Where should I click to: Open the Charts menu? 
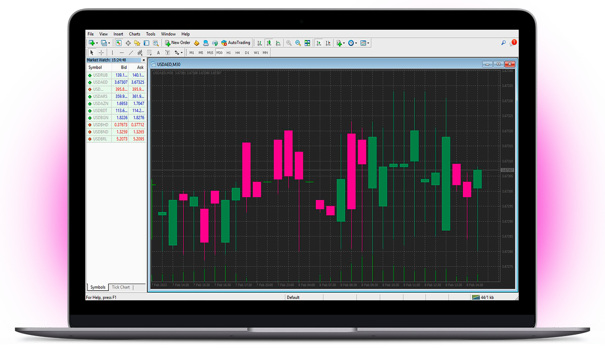coord(135,34)
